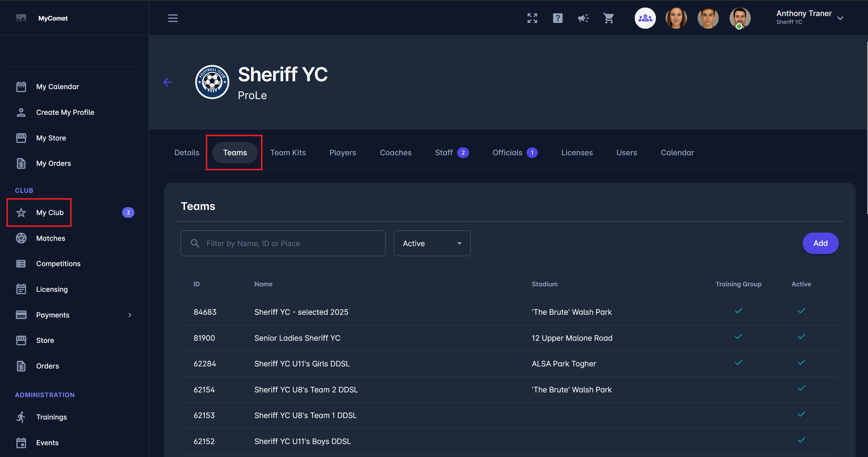Screen dimensions: 868x457
Task: Click Training Group checkmark for team 84683
Action: 738,311
